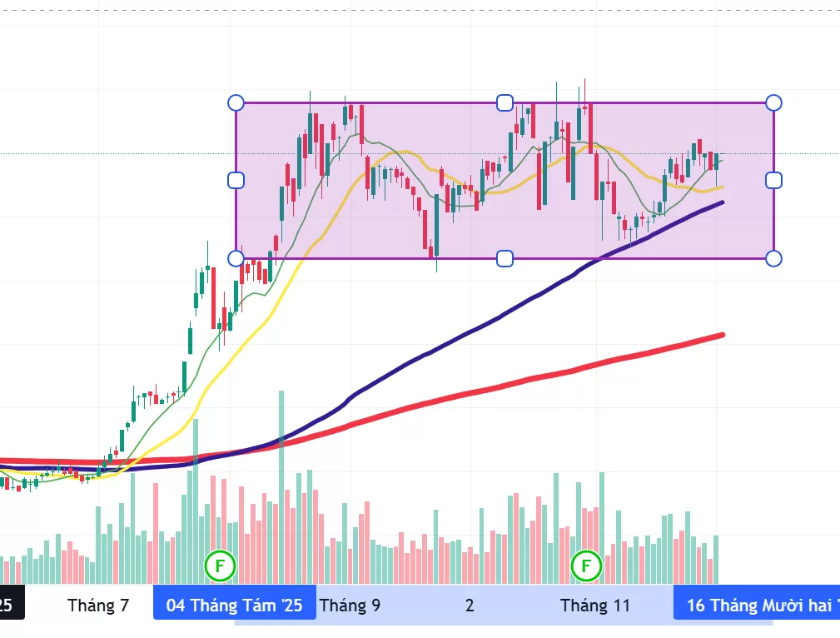This screenshot has width=840, height=638.
Task: Select the rectangle's top-left circle handle
Action: tap(236, 102)
